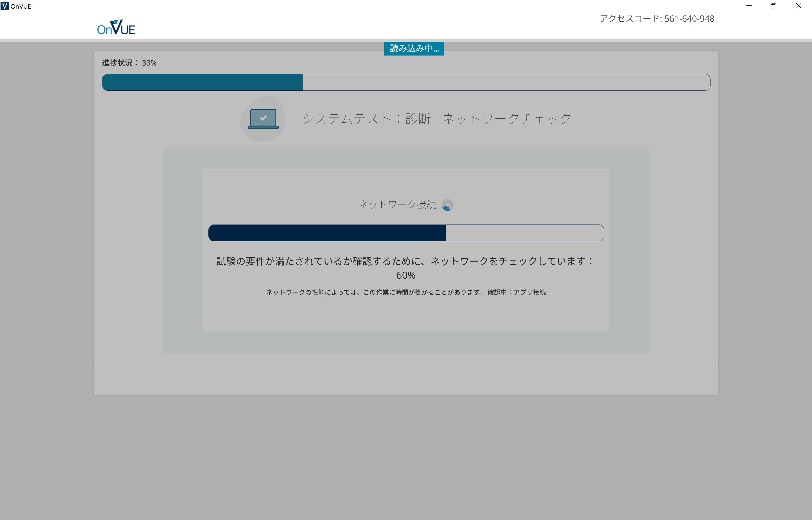Click the OnVUE icon in the title bar

5,6
